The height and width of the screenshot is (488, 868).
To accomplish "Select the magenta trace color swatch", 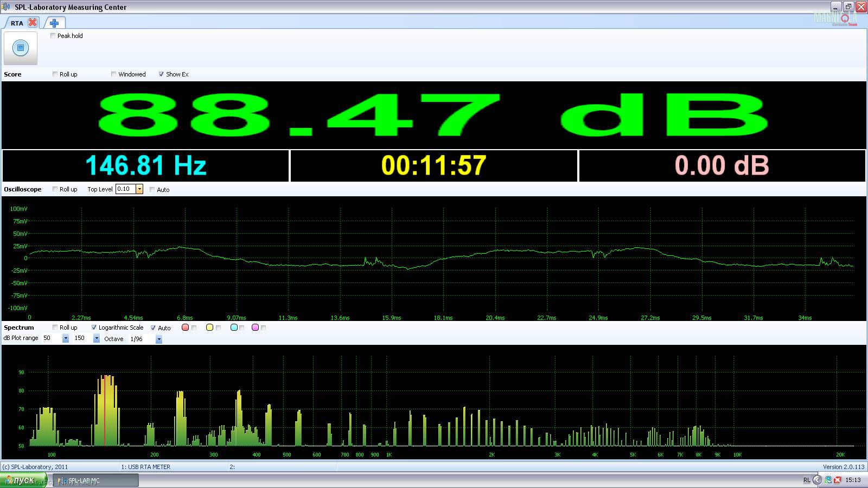I will pos(255,328).
